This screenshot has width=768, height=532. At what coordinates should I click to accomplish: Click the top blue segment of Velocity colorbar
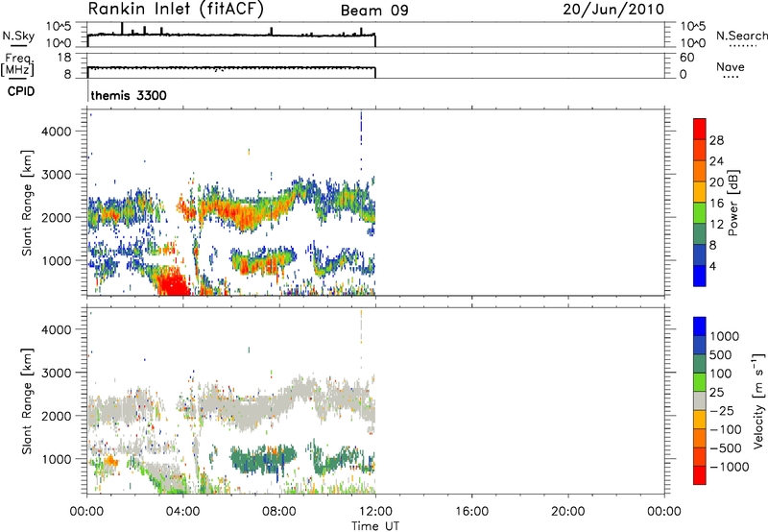700,326
